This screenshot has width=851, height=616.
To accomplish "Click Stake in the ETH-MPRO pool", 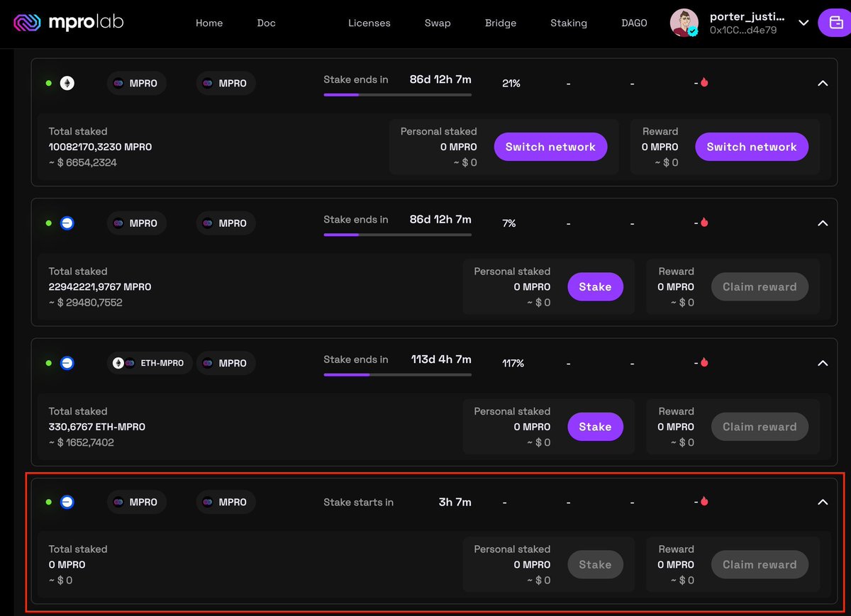I will coord(595,427).
